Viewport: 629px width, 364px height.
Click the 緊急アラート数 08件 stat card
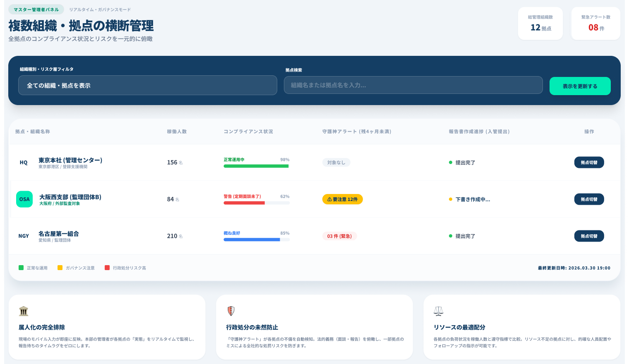coord(595,24)
